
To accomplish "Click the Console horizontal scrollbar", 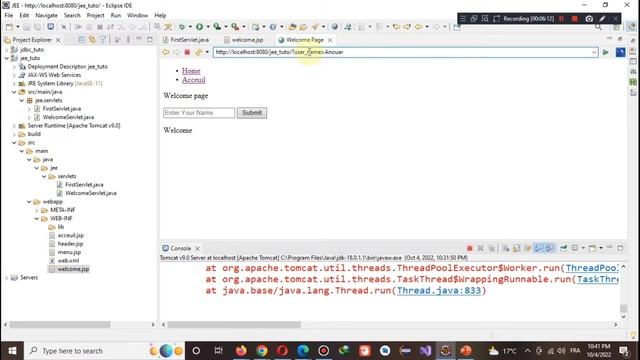I will (x=234, y=324).
